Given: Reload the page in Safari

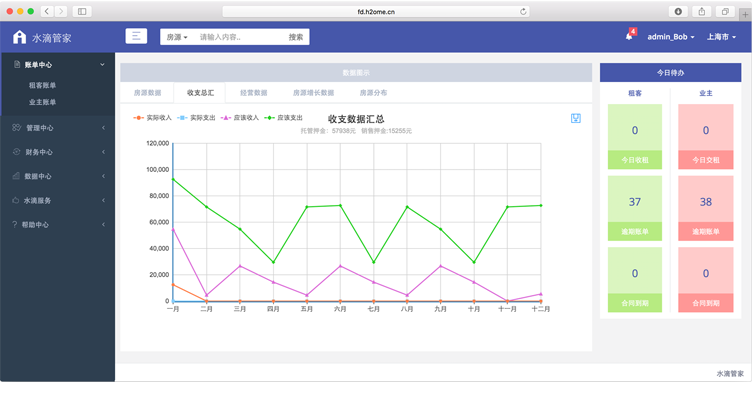Looking at the screenshot, I should coord(523,12).
